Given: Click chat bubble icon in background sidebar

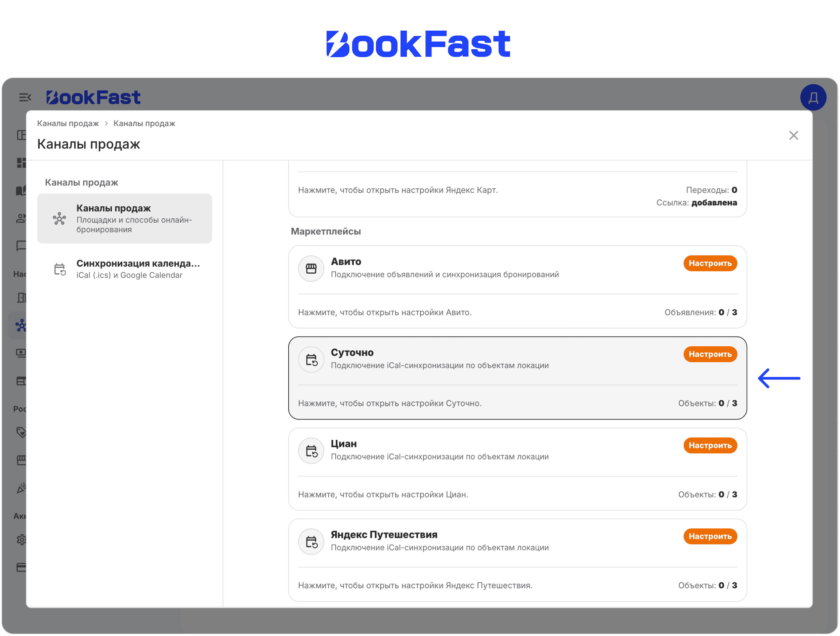Looking at the screenshot, I should click(x=21, y=245).
